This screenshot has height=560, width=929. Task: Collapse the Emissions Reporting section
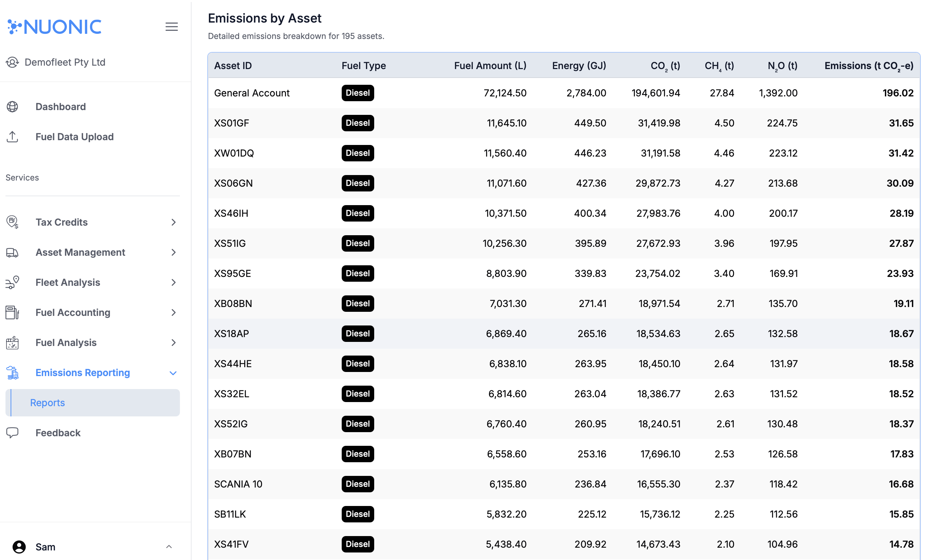173,373
